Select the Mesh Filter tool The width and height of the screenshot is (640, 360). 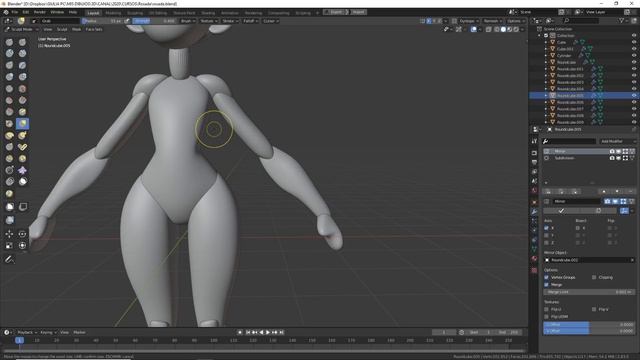pos(9,220)
